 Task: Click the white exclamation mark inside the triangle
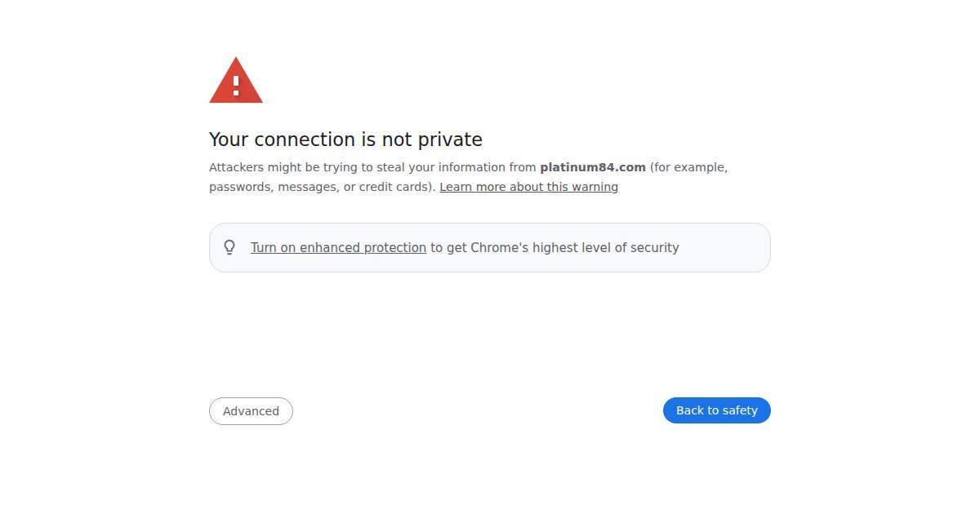point(236,85)
